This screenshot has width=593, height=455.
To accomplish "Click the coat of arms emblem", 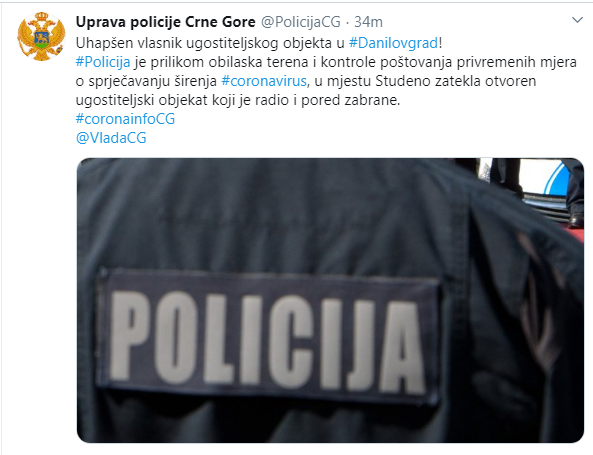I will [41, 36].
